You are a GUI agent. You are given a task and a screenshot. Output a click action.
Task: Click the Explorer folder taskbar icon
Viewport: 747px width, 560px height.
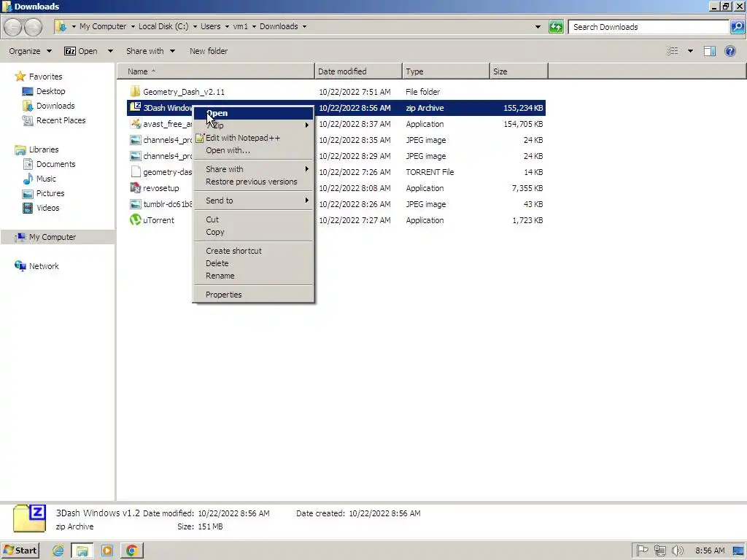82,551
